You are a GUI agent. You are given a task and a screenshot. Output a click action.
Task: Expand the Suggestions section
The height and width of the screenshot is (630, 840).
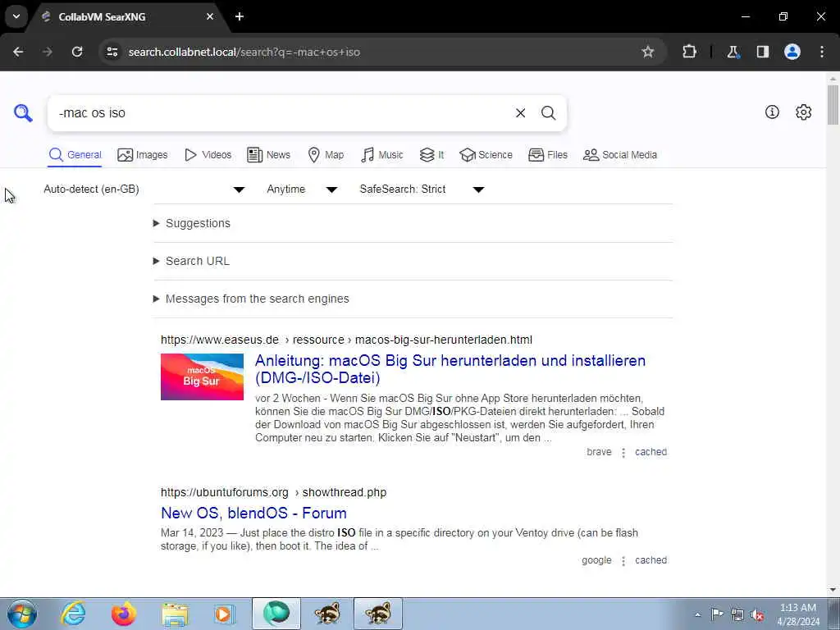tap(192, 223)
